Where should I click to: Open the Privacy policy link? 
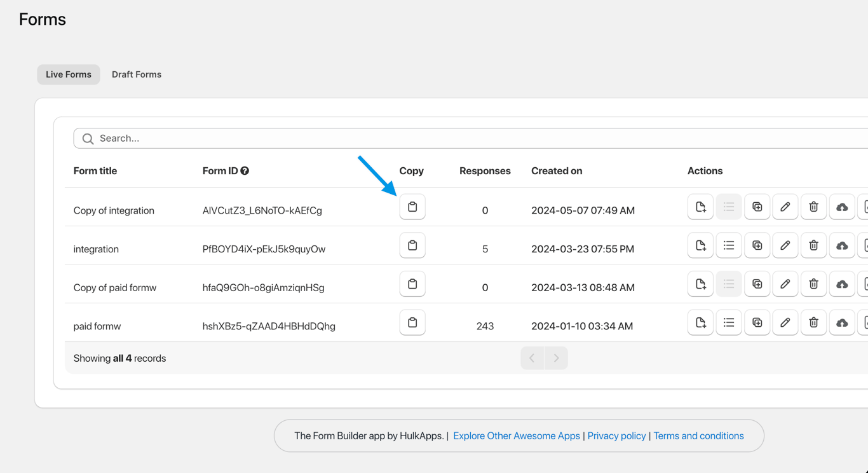click(616, 436)
